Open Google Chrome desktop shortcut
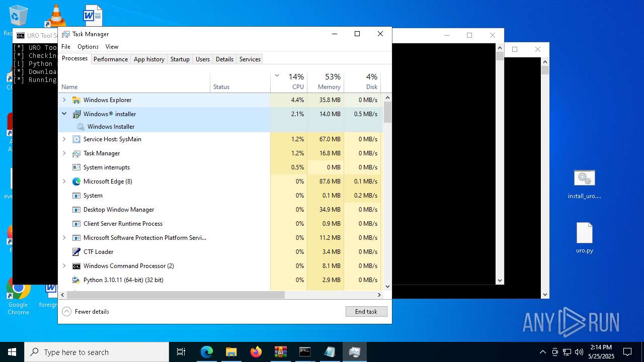 [18, 298]
